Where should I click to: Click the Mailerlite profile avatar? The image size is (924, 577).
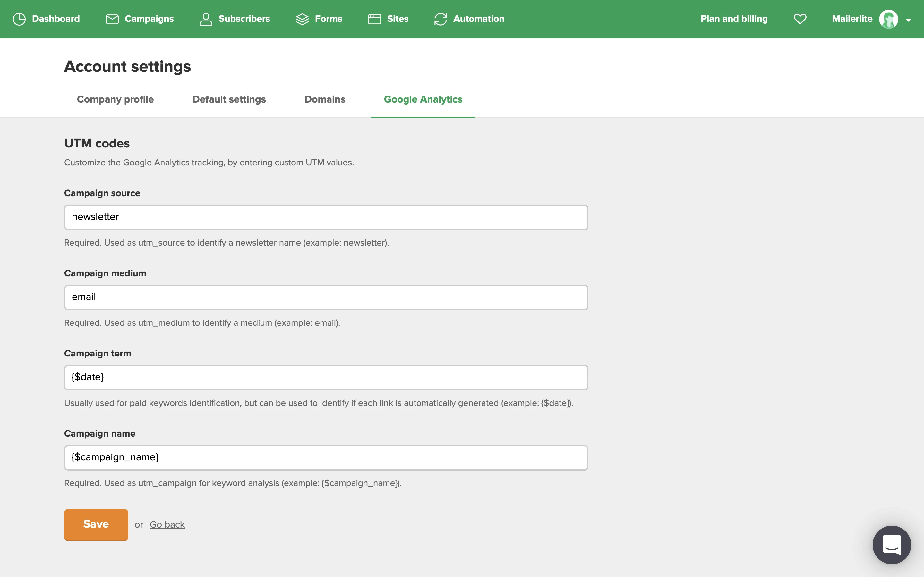click(x=888, y=19)
